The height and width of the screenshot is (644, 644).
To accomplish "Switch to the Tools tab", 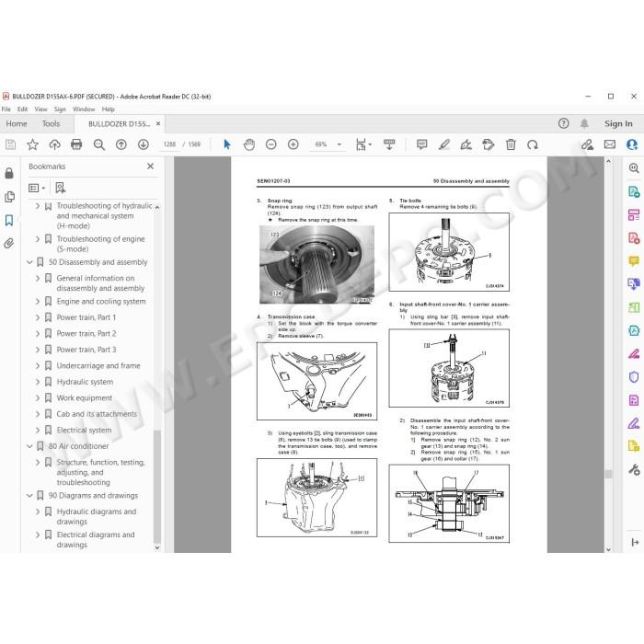I will pos(51,123).
